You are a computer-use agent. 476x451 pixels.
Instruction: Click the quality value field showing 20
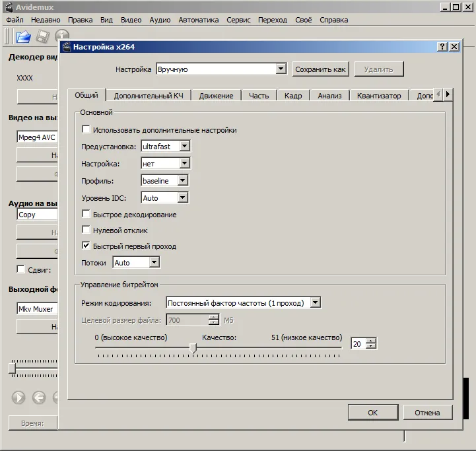pyautogui.click(x=358, y=344)
